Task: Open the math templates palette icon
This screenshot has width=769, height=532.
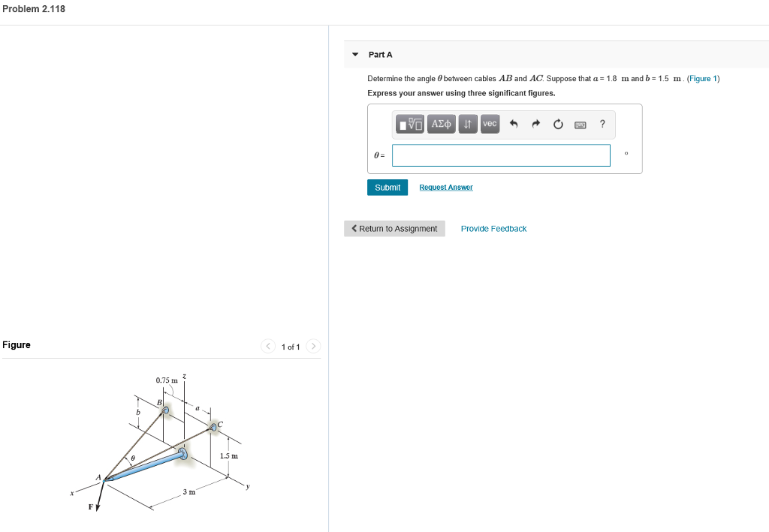Action: pyautogui.click(x=410, y=124)
